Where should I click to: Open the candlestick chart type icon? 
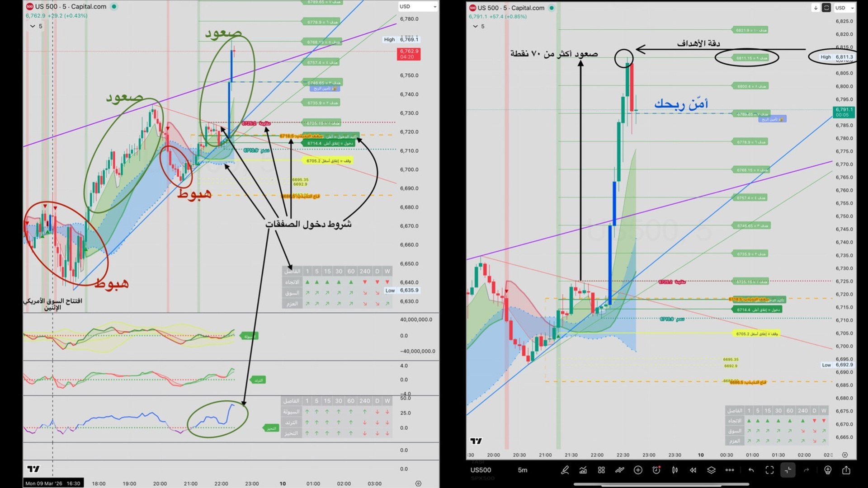click(675, 470)
